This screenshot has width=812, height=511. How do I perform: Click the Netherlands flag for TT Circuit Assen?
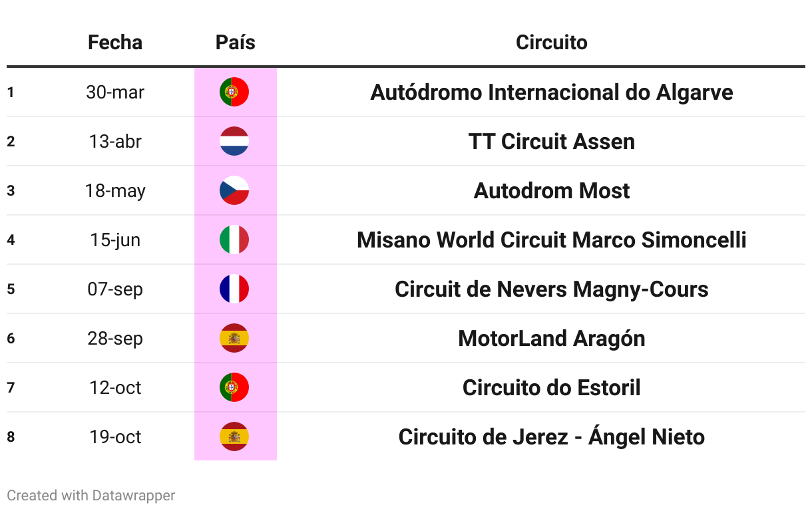234,141
